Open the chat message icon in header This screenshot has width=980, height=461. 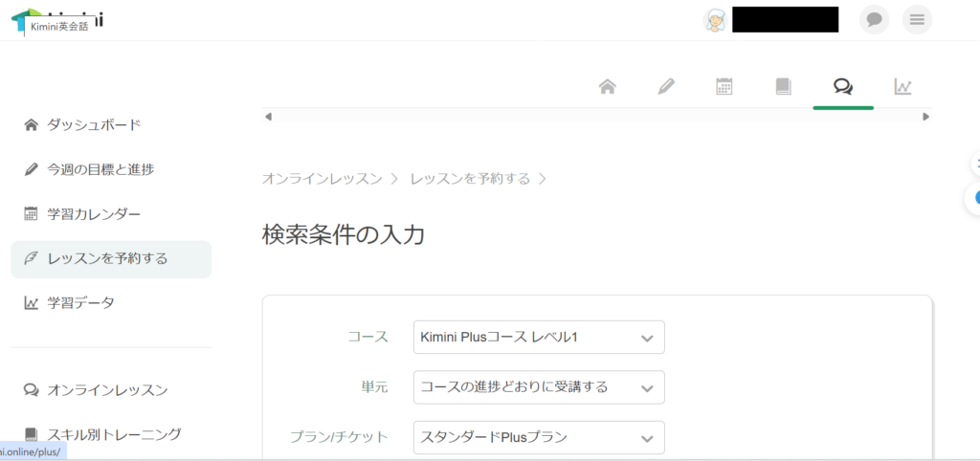point(875,19)
